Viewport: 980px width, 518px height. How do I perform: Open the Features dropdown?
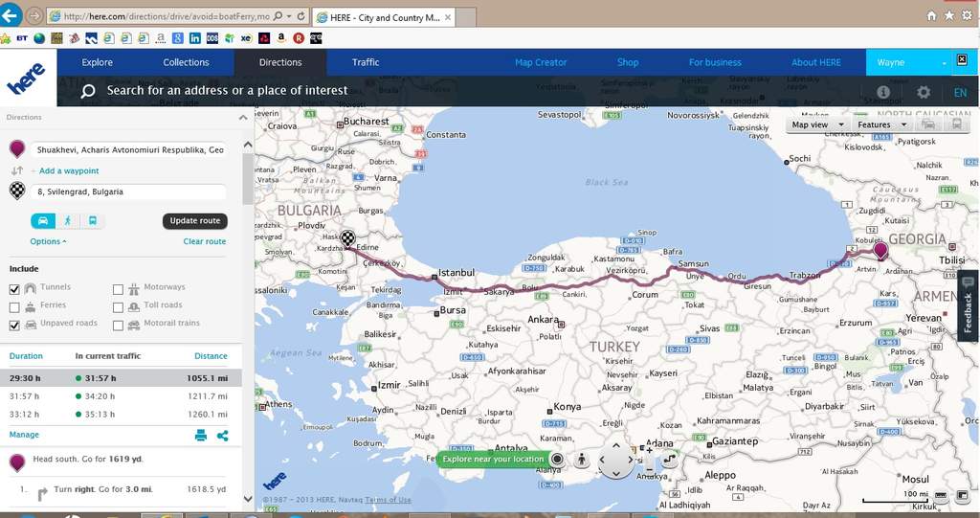[x=881, y=124]
